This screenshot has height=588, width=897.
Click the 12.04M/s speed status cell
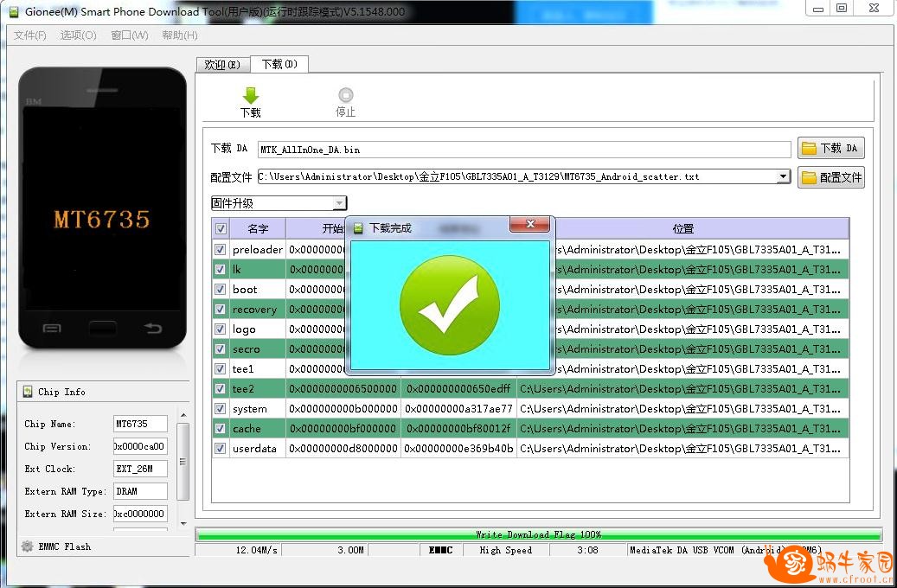coord(239,550)
